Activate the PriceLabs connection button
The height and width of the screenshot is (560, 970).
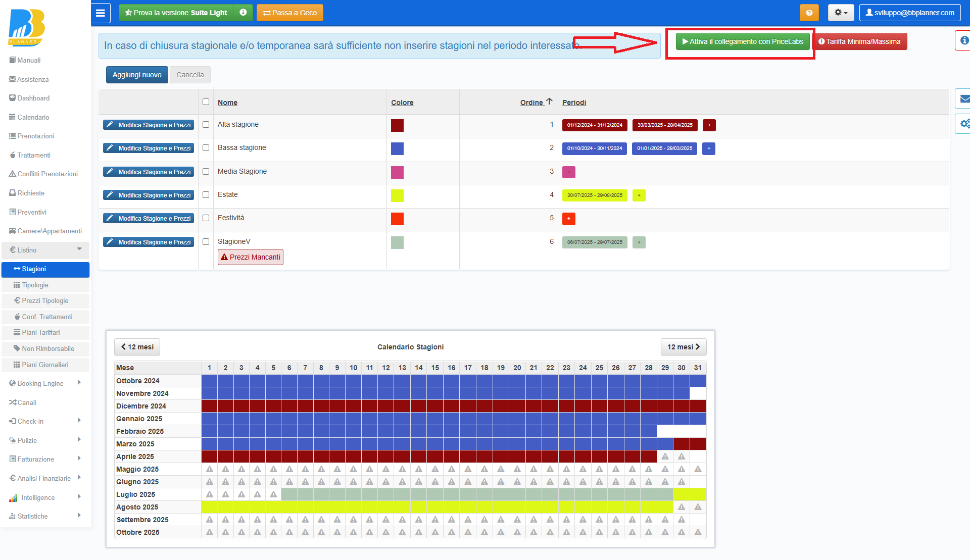pyautogui.click(x=743, y=41)
